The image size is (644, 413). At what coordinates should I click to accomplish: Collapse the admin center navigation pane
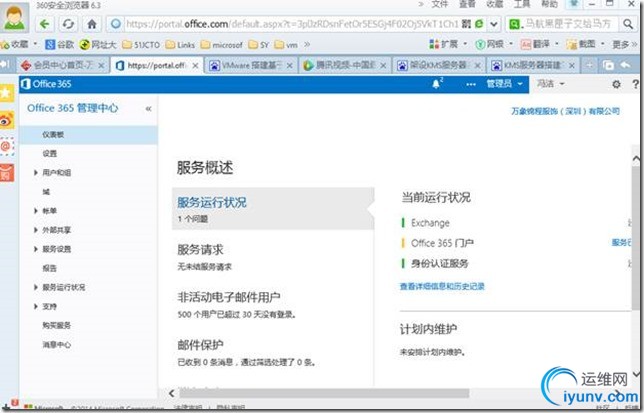coord(148,109)
